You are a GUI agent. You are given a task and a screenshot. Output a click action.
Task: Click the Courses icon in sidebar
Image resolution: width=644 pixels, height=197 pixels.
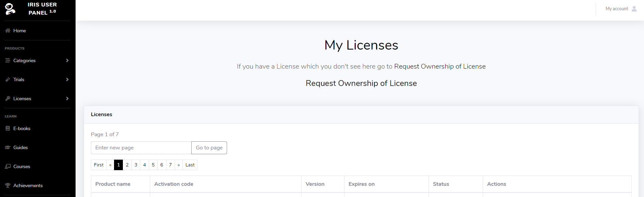click(8, 166)
